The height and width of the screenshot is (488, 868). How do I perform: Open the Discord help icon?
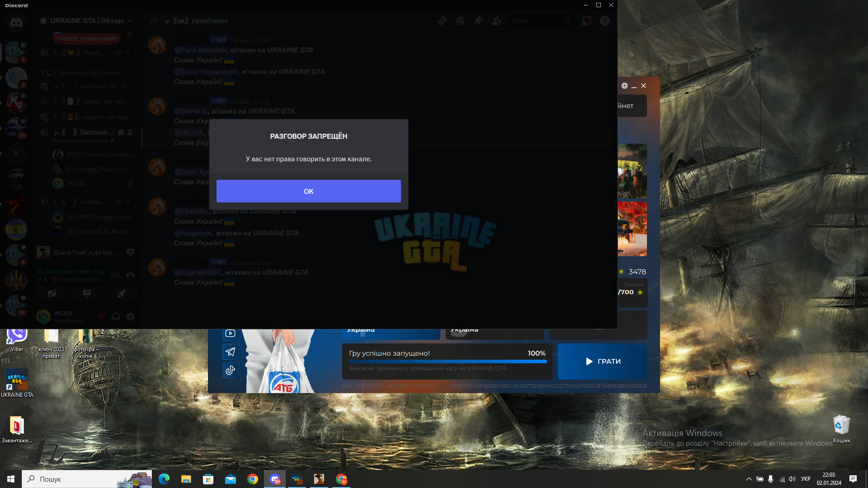point(605,21)
